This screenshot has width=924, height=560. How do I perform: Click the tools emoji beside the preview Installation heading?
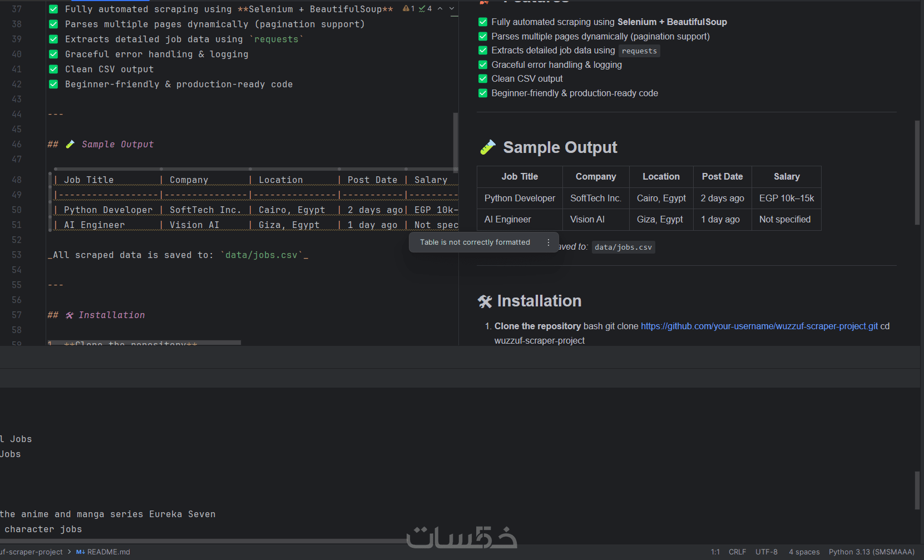pyautogui.click(x=485, y=301)
